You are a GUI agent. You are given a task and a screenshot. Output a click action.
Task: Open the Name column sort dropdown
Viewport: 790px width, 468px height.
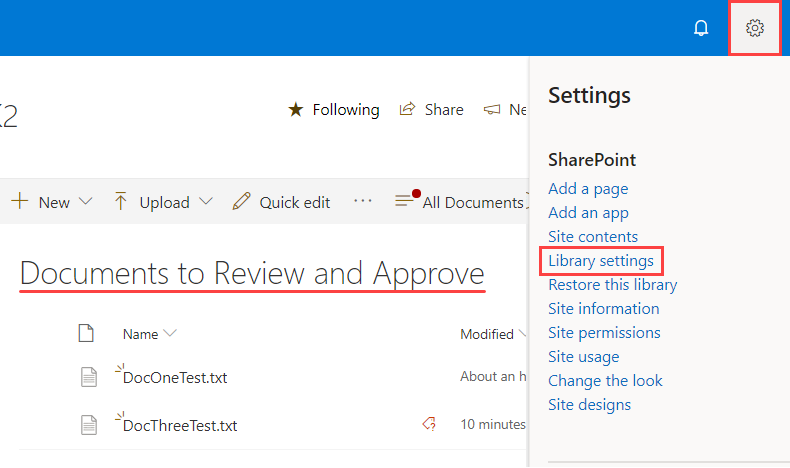coord(170,334)
